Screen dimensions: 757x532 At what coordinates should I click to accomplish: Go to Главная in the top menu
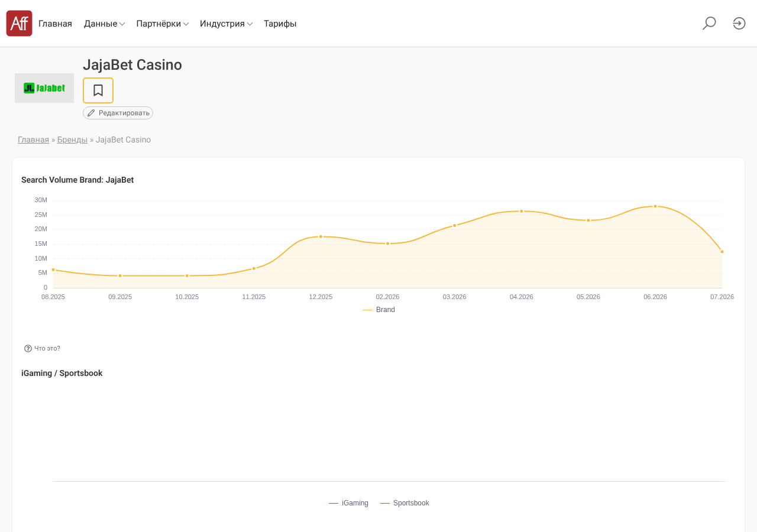click(x=55, y=24)
